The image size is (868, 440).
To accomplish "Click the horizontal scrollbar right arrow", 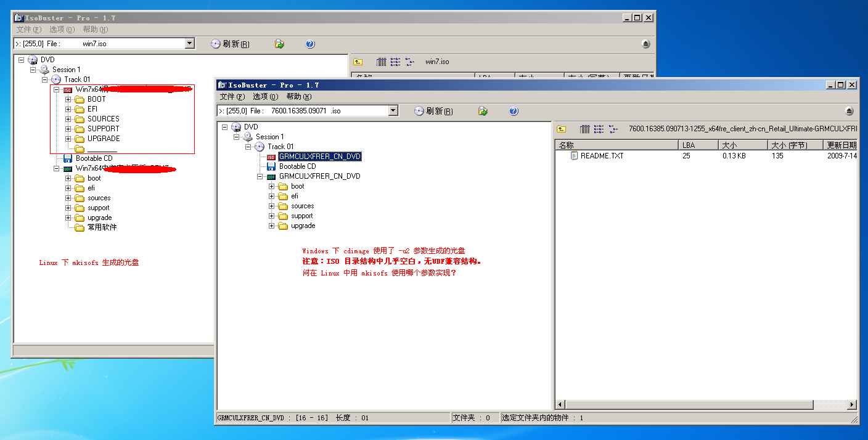I will (x=852, y=405).
